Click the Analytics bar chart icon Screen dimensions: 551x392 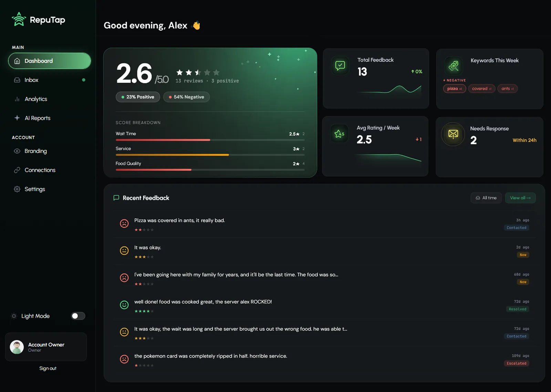[17, 99]
